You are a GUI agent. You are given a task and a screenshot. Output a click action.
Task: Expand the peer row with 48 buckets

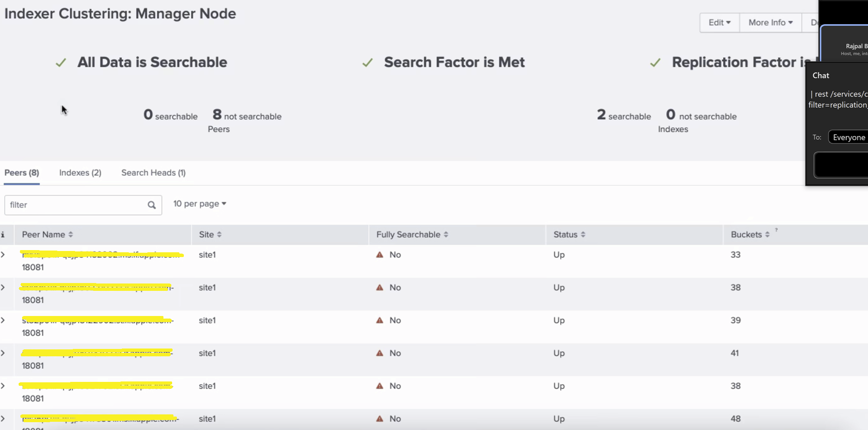click(3, 419)
